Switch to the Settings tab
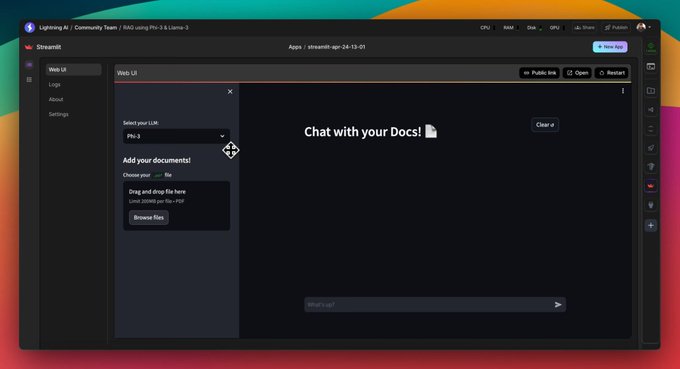680x369 pixels. tap(59, 114)
